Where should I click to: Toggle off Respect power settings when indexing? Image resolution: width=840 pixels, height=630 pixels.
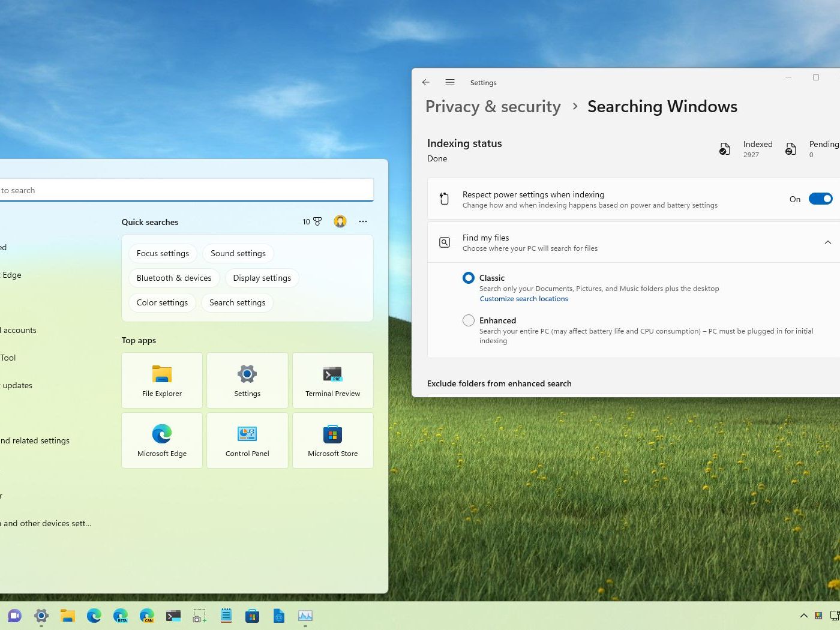tap(820, 199)
